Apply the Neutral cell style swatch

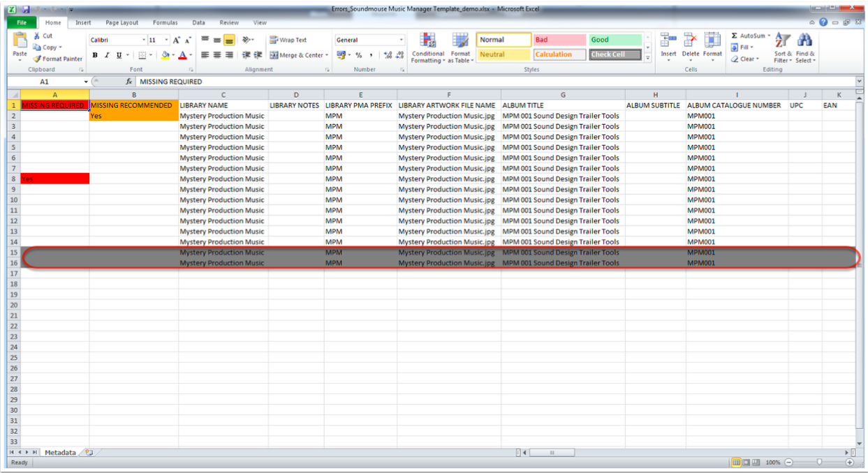click(503, 54)
